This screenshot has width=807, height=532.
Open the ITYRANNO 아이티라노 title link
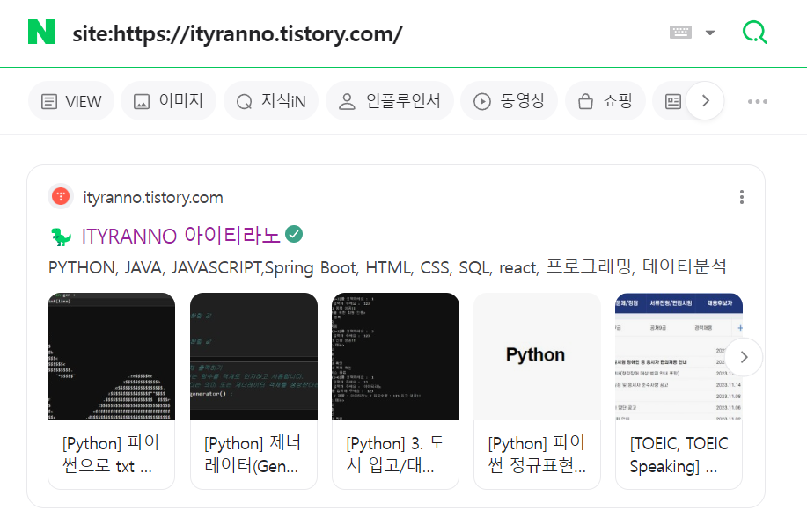[180, 236]
